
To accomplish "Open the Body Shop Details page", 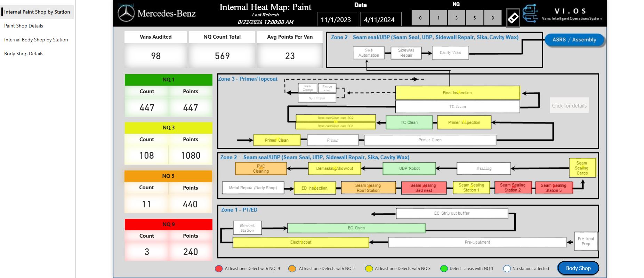I will 24,54.
